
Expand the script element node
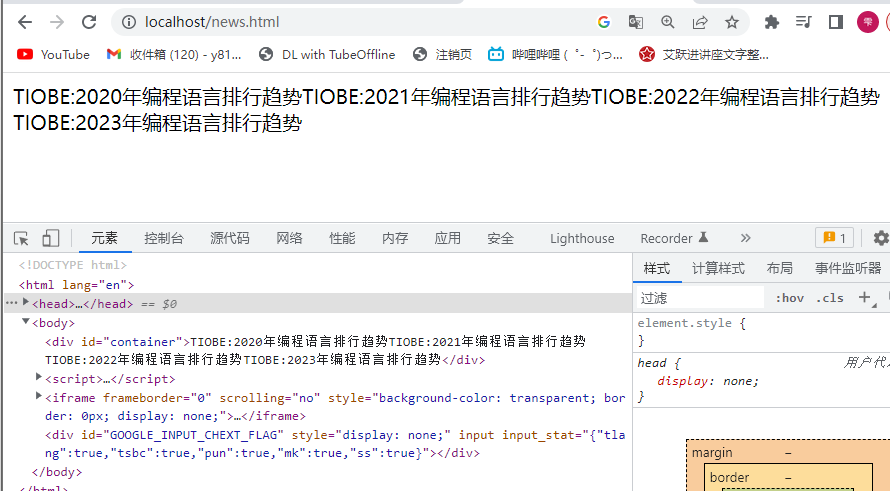[39, 378]
